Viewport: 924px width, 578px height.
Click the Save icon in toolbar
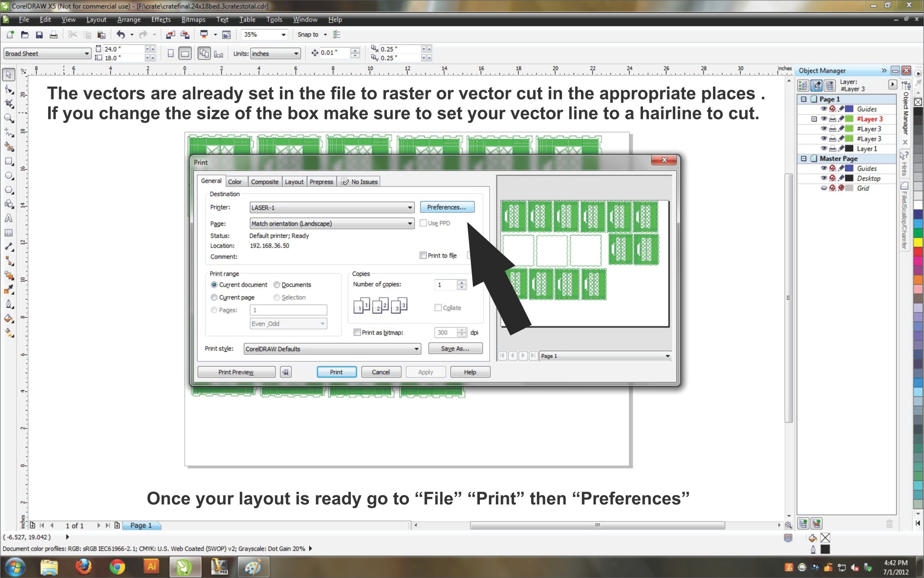point(39,35)
